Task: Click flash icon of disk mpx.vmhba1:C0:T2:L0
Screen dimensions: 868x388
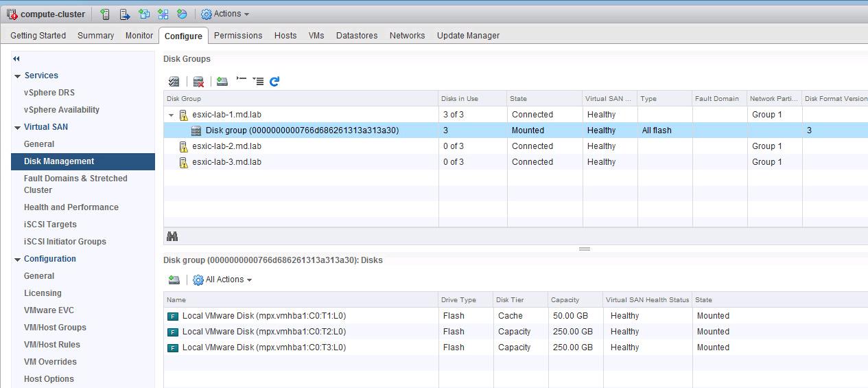Action: (x=173, y=332)
